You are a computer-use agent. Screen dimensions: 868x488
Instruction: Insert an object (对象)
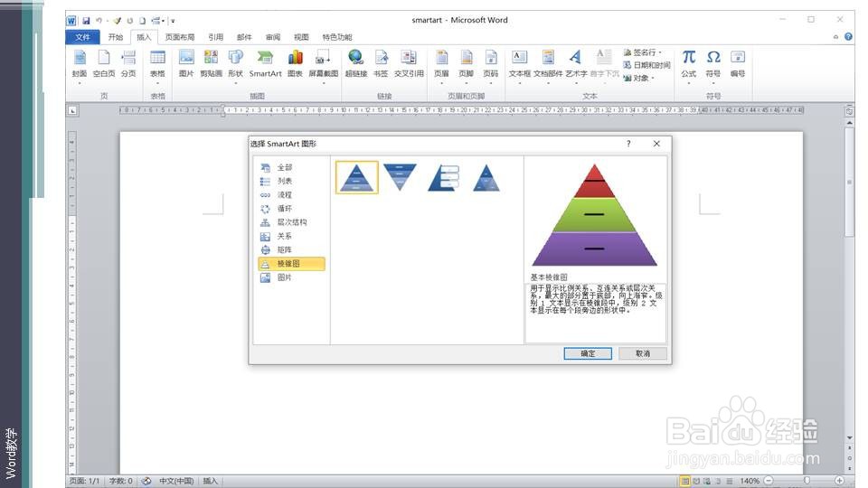639,78
